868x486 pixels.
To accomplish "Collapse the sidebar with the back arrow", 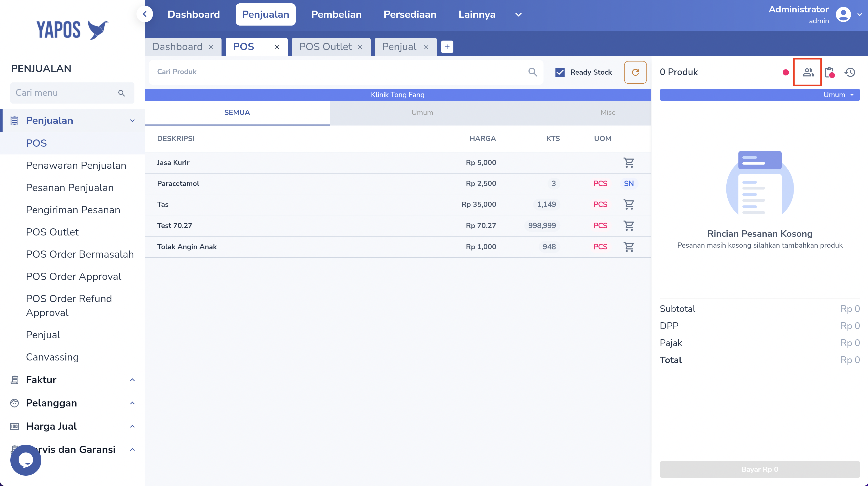I will pos(145,14).
